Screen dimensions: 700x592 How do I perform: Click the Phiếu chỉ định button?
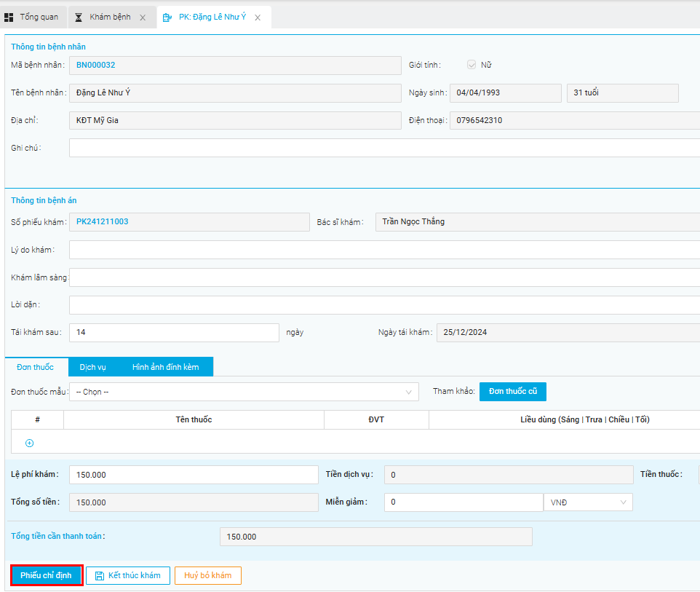[46, 575]
